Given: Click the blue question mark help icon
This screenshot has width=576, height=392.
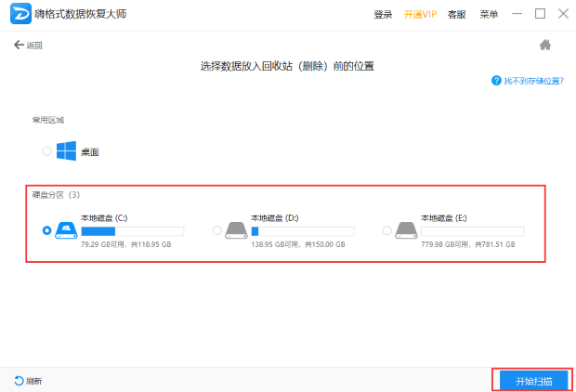Looking at the screenshot, I should tap(496, 81).
